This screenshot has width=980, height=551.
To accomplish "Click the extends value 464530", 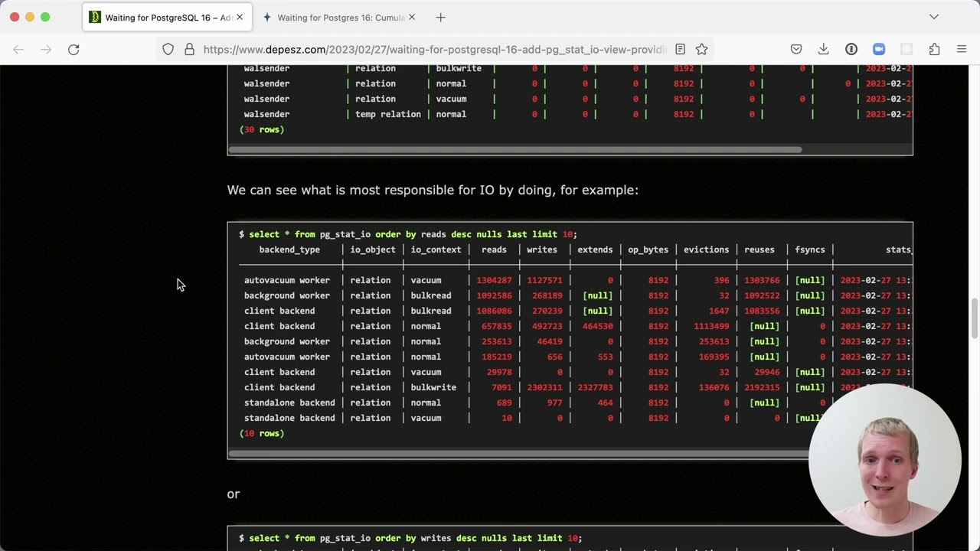I will click(x=598, y=326).
